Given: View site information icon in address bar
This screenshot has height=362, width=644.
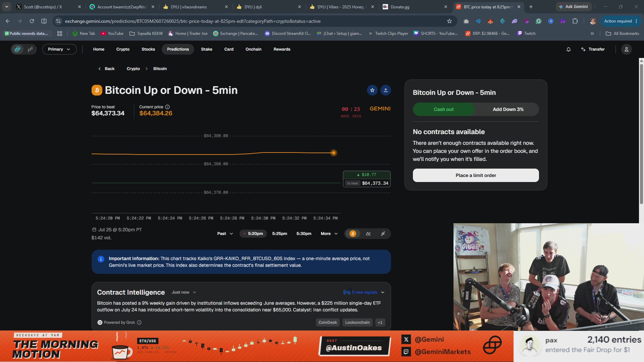Looking at the screenshot, I should 58,21.
